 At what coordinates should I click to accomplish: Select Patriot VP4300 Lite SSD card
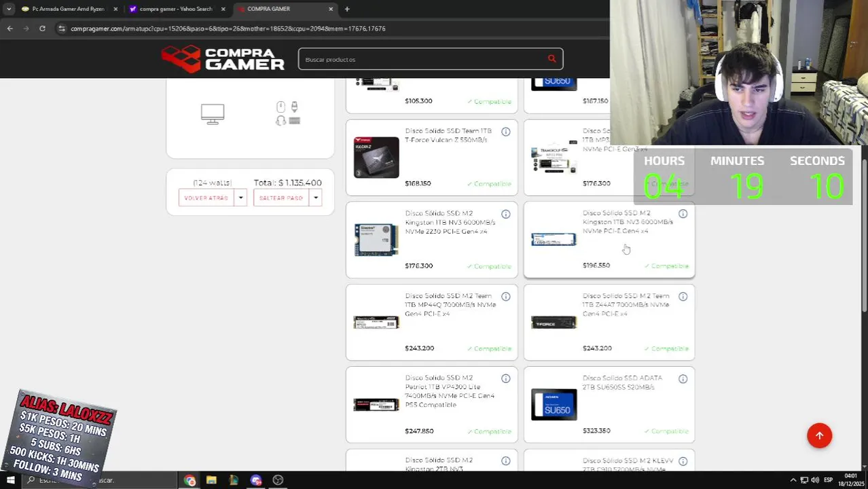pos(431,405)
